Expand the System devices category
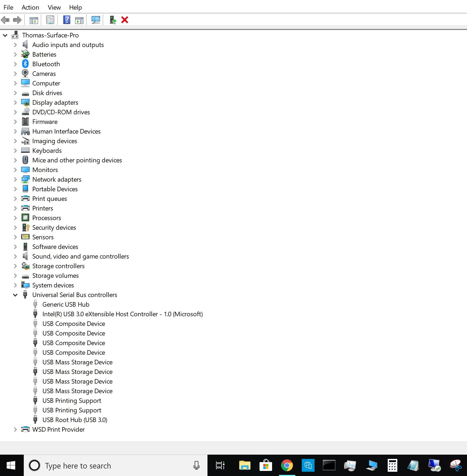 [15, 285]
